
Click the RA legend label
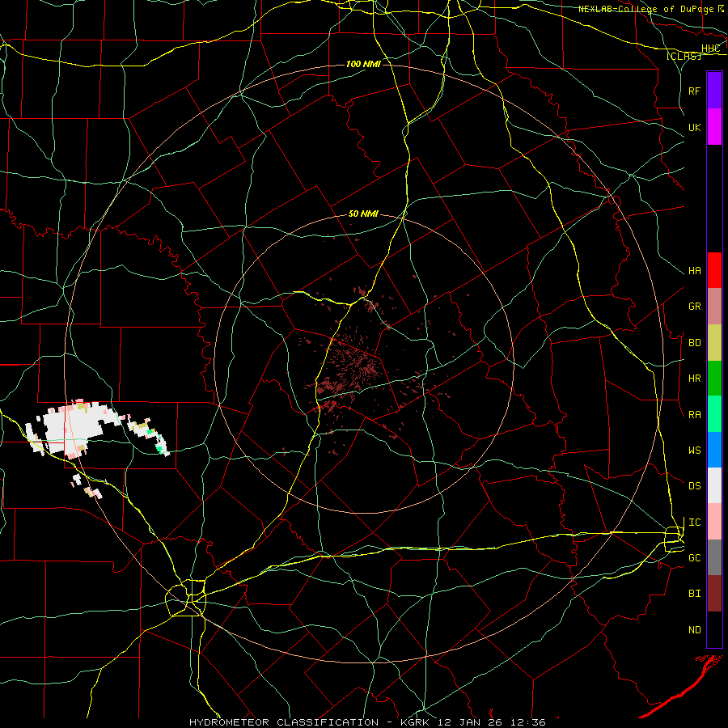coord(695,415)
